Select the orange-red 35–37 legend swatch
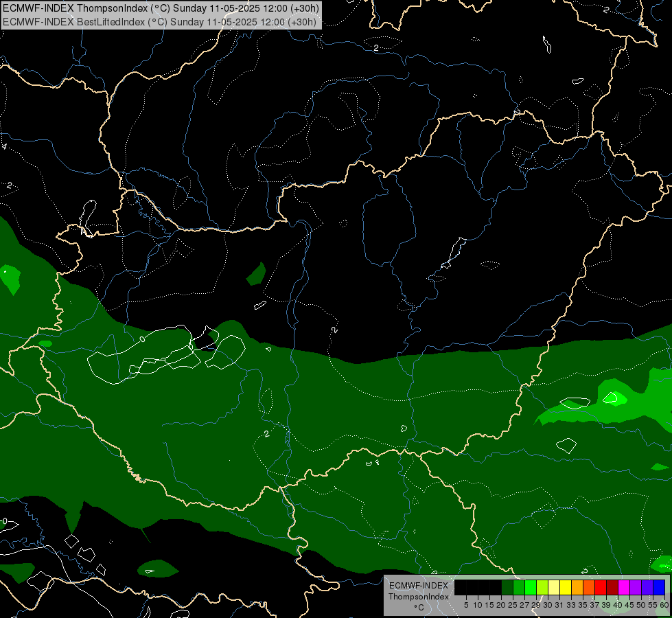Image resolution: width=672 pixels, height=618 pixels. tap(589, 587)
